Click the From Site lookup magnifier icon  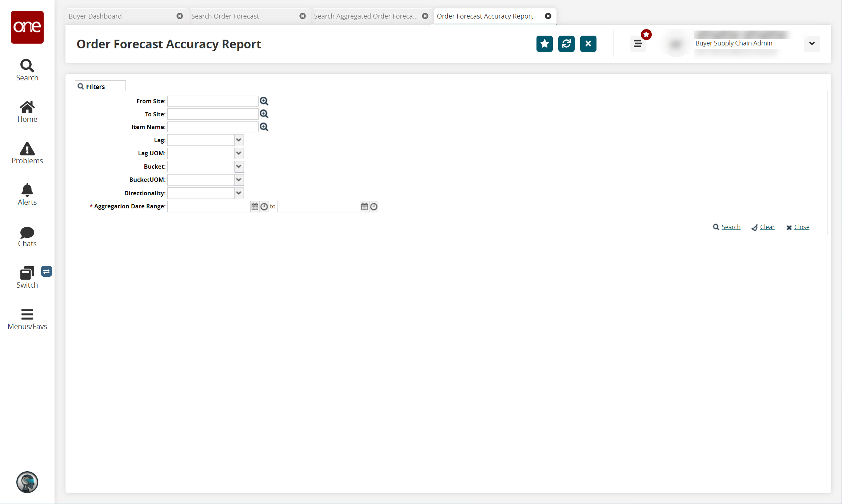[x=264, y=101]
